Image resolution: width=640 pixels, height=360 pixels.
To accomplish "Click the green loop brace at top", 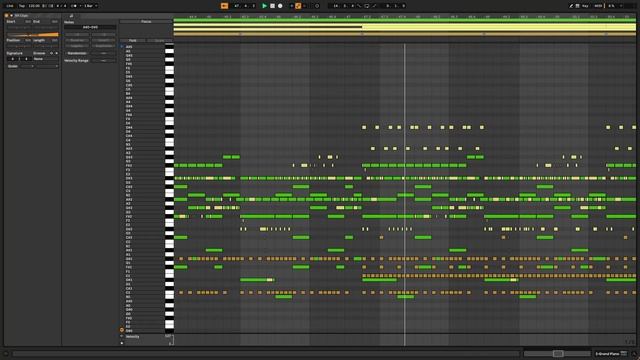I will tap(404, 20).
